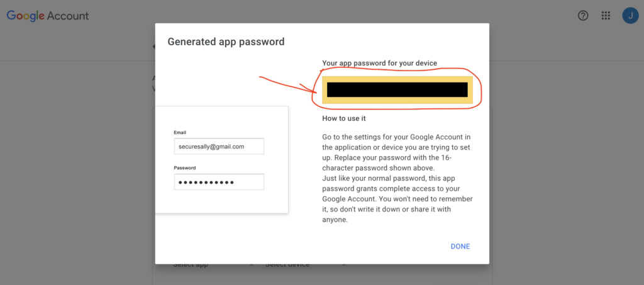Click the "Generated app password" dialog title
This screenshot has height=285, width=644.
tap(226, 42)
